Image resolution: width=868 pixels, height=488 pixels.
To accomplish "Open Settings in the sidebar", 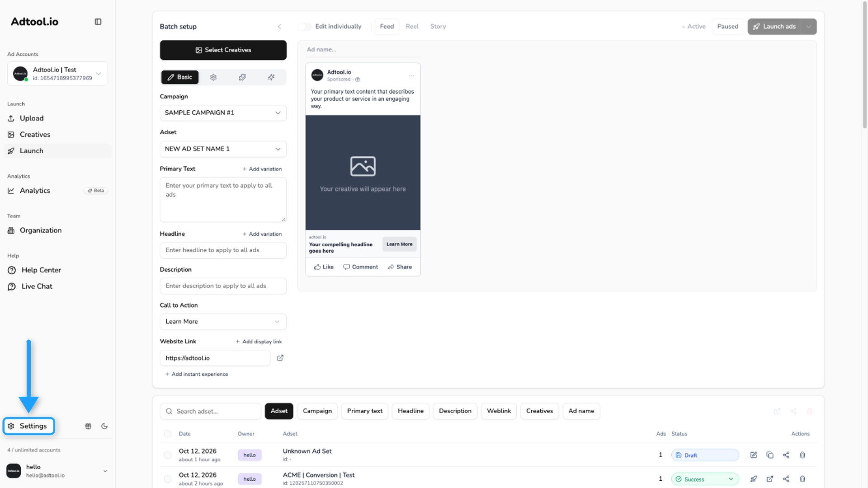I will (29, 426).
